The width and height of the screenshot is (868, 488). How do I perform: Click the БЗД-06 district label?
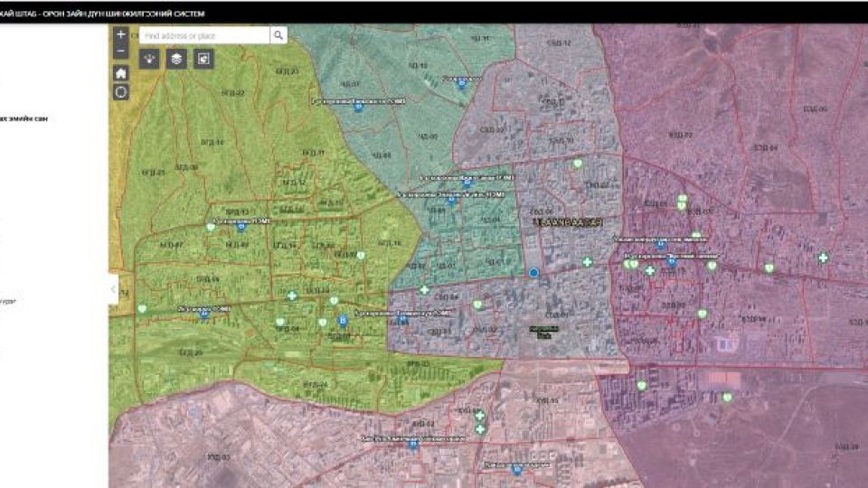click(815, 109)
